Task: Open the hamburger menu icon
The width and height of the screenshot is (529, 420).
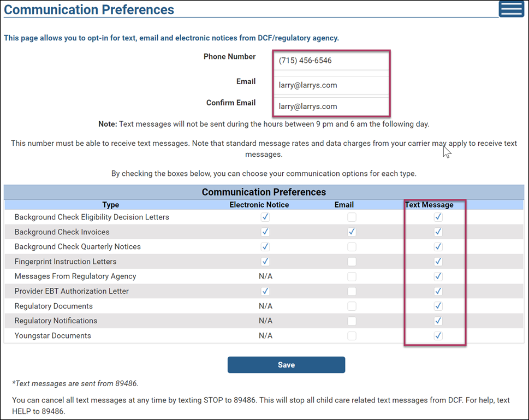Action: [511, 9]
